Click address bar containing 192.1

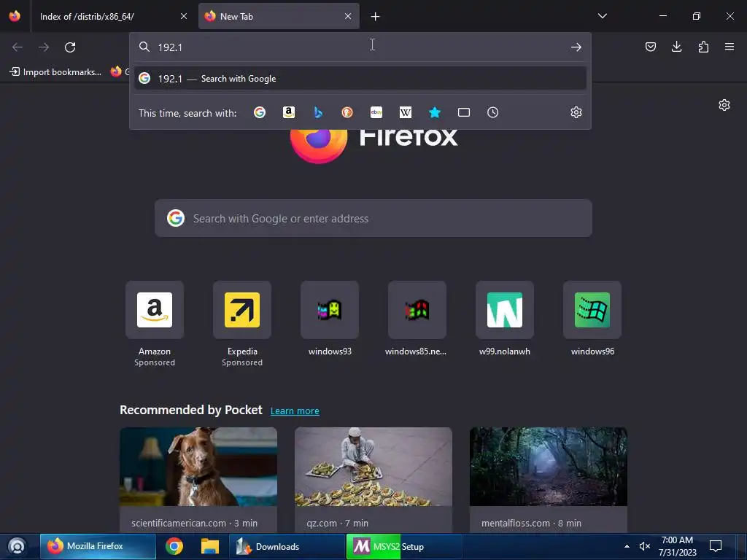point(360,47)
